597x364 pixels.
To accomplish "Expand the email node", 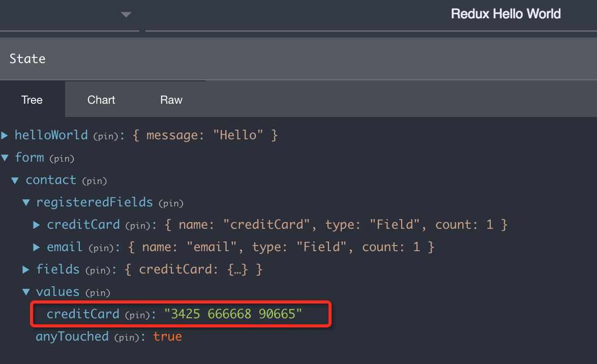I will [37, 247].
